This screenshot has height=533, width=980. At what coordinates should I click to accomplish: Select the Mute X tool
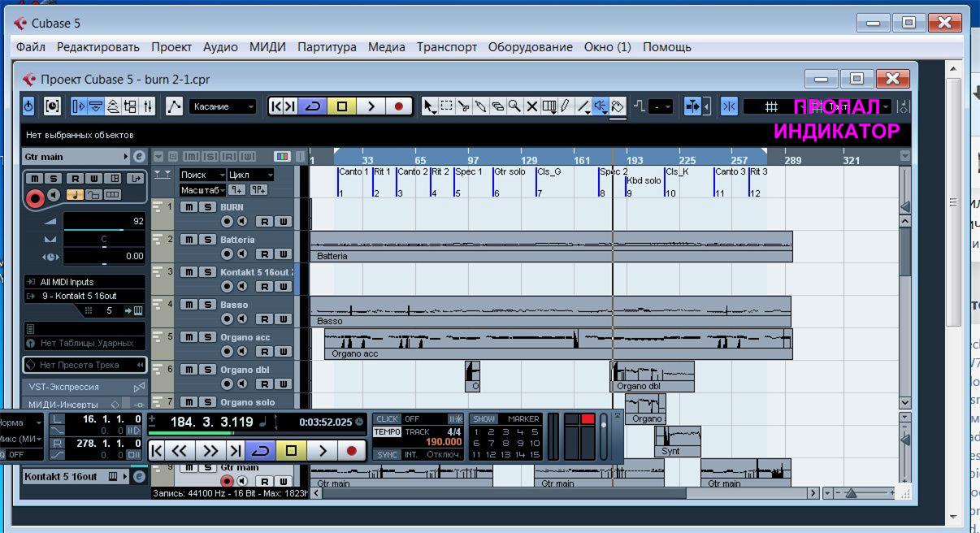pos(531,106)
